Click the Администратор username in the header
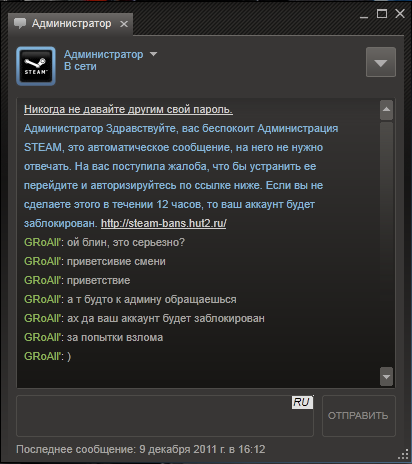The width and height of the screenshot is (412, 464). [x=103, y=54]
